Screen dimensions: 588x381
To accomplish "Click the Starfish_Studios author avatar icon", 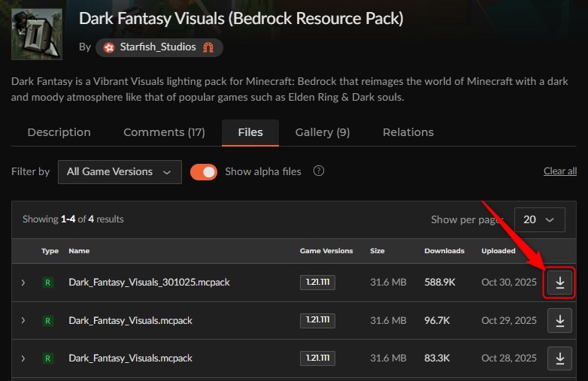I will pyautogui.click(x=109, y=47).
